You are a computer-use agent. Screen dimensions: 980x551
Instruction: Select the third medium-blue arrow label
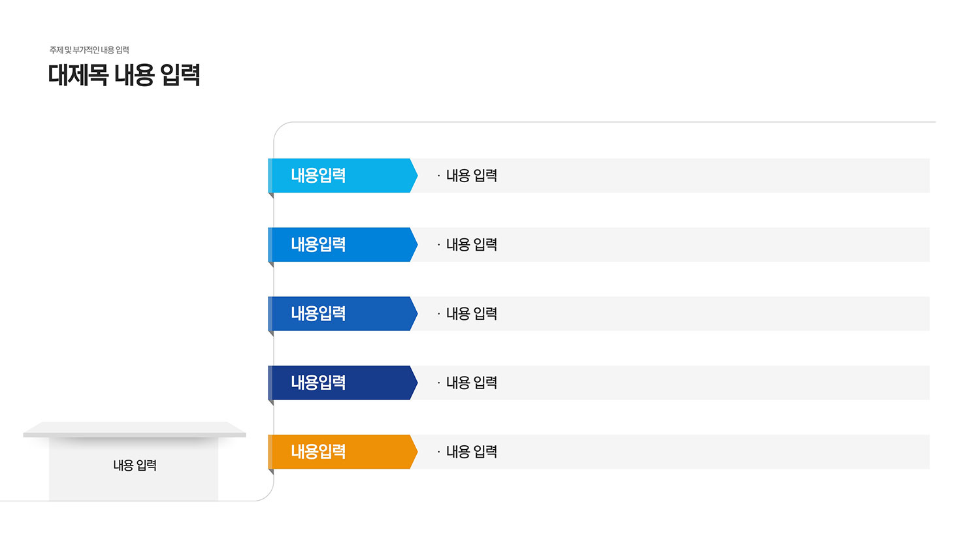[342, 314]
